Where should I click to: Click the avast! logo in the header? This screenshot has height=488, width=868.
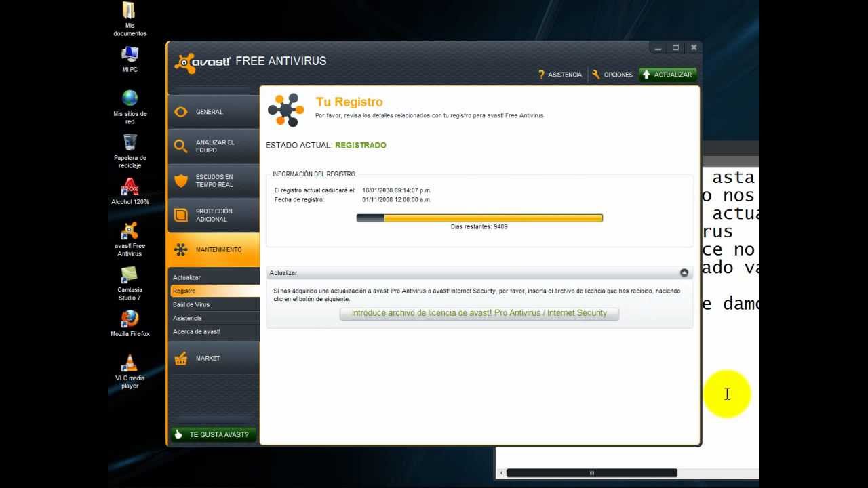click(x=203, y=62)
